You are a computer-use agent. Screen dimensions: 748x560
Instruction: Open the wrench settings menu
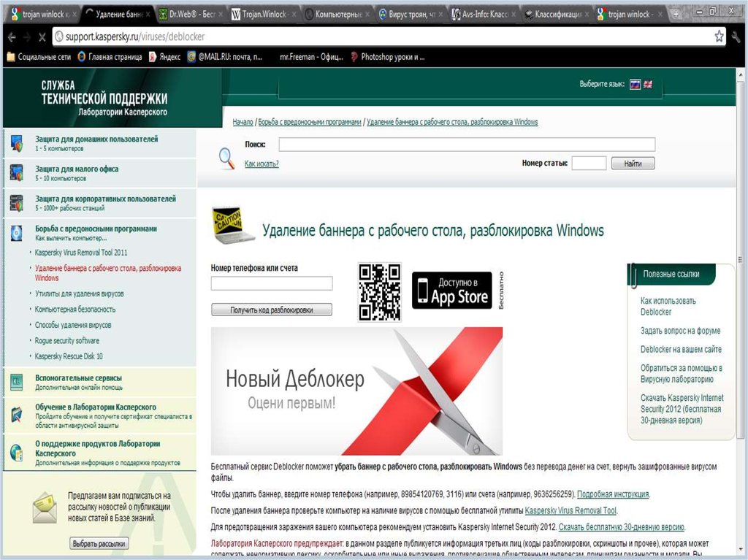pos(736,37)
